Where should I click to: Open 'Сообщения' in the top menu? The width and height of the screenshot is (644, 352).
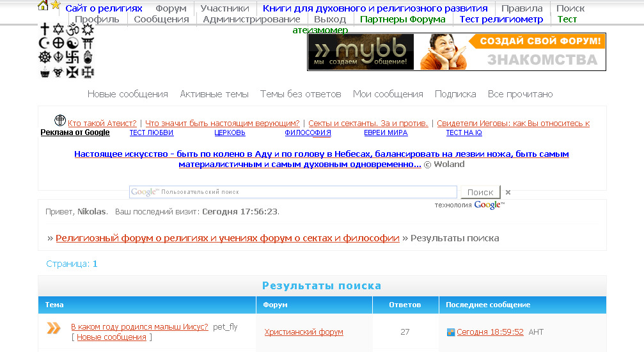pos(161,19)
